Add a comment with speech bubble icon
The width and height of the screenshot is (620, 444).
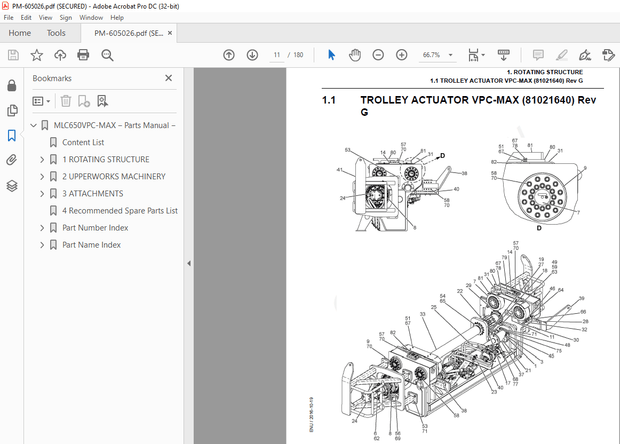click(x=538, y=55)
